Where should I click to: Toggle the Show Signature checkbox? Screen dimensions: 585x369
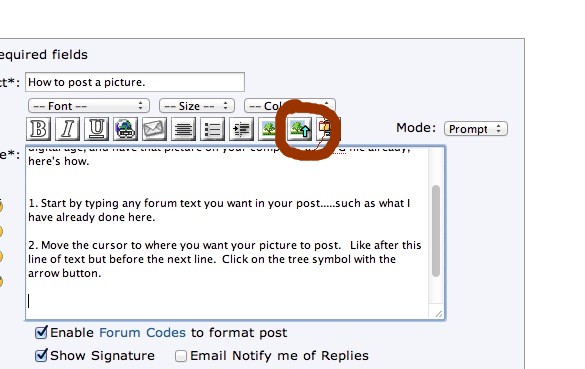[41, 356]
